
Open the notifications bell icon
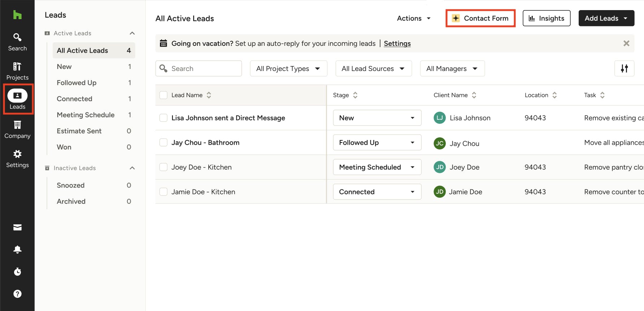click(17, 250)
